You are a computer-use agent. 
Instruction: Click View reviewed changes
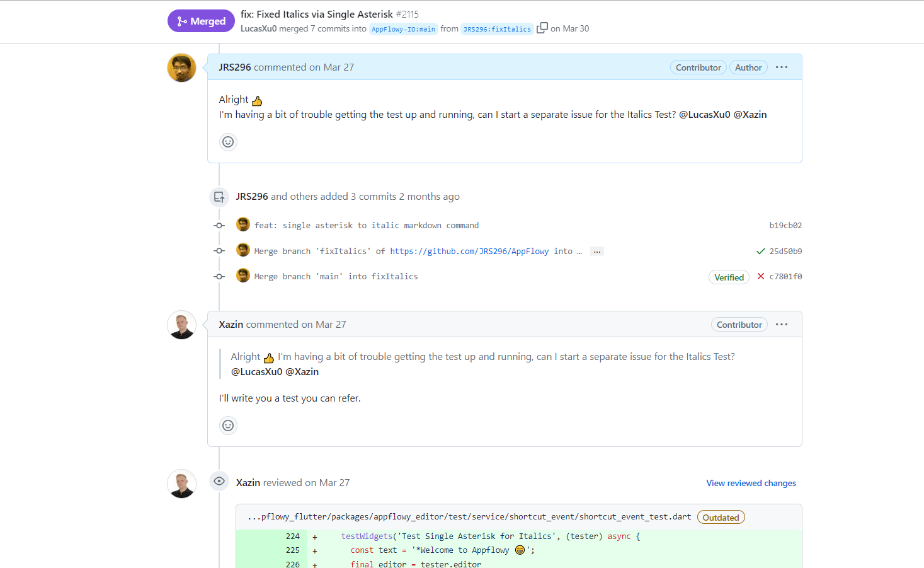751,483
